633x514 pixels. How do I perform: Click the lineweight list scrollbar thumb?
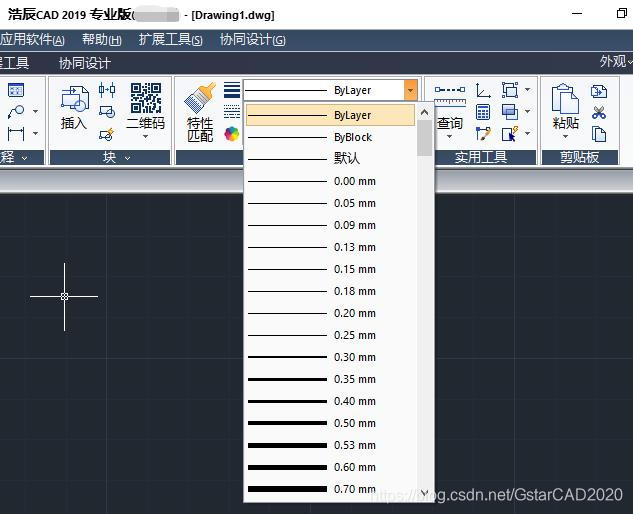coord(424,138)
